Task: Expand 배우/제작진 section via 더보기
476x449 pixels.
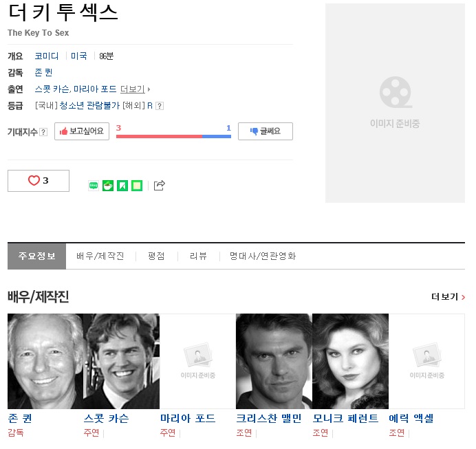Action: coord(448,297)
